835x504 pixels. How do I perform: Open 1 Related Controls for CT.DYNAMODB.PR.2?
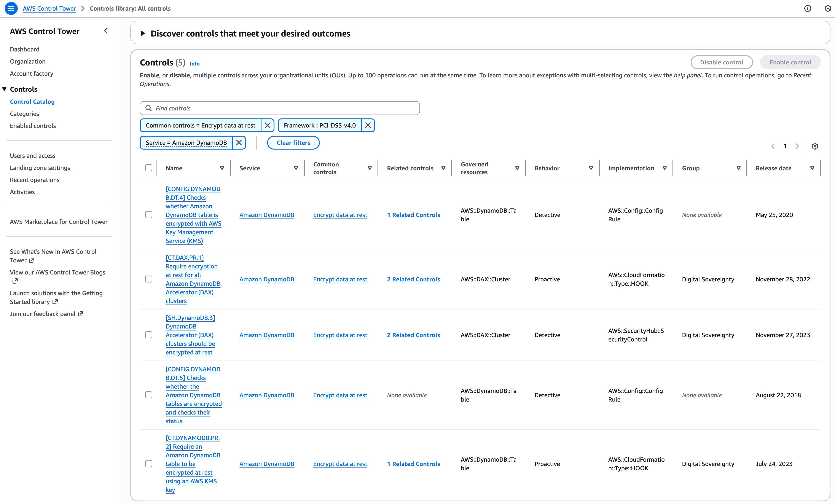click(x=413, y=464)
